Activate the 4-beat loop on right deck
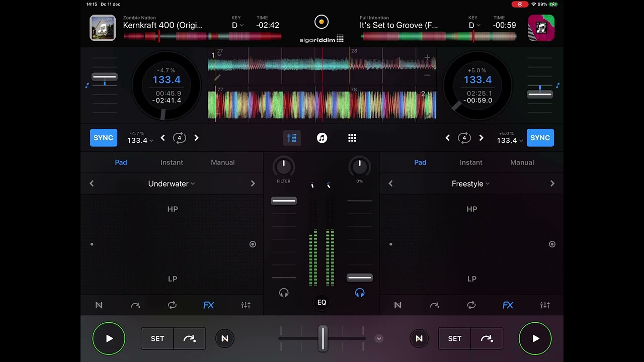 tap(464, 138)
